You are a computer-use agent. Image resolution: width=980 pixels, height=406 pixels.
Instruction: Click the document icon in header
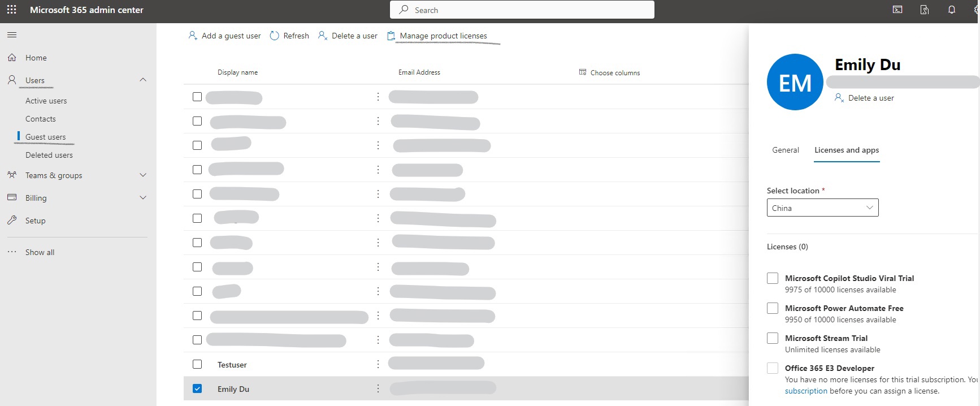925,10
